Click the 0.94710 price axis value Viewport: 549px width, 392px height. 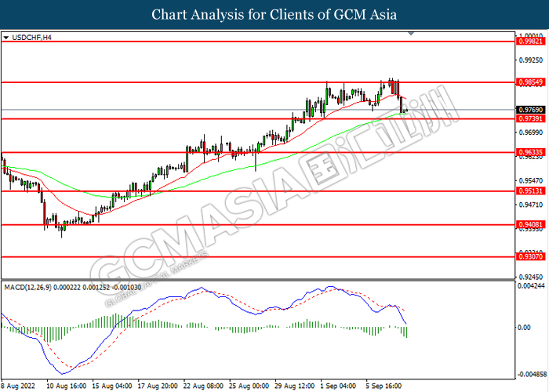(x=531, y=205)
